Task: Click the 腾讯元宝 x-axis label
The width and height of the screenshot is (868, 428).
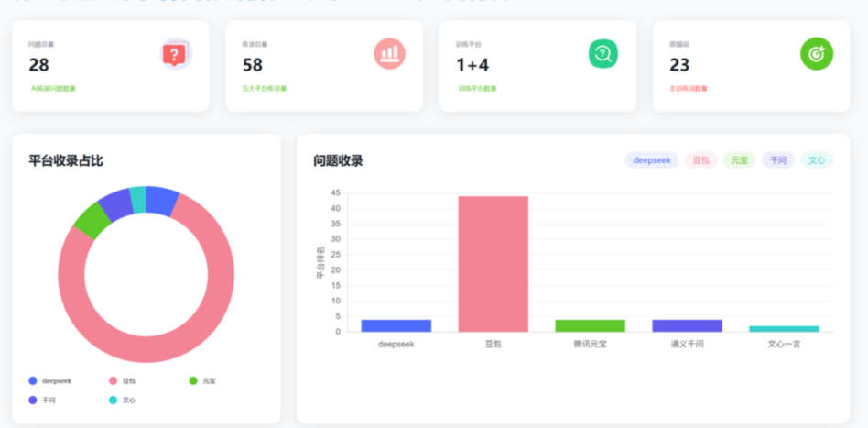Action: click(x=590, y=345)
